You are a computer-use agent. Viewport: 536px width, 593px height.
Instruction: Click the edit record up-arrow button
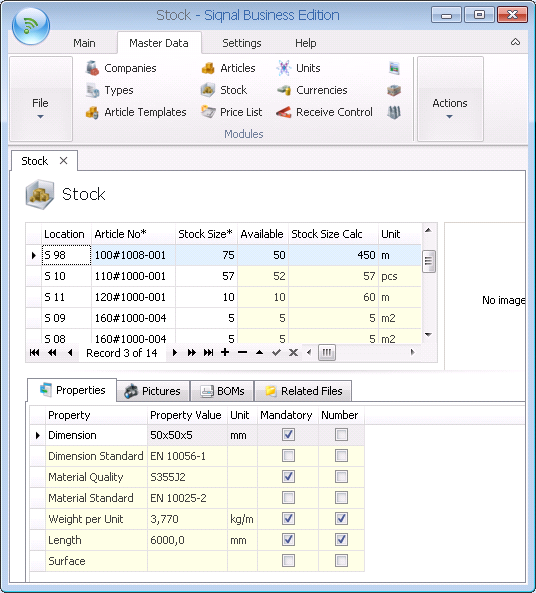click(x=259, y=352)
